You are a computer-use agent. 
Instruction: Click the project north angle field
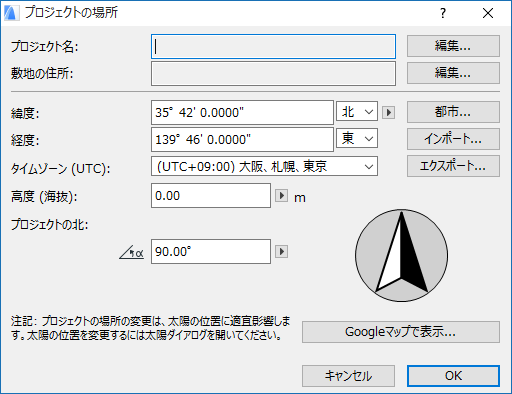click(x=211, y=252)
